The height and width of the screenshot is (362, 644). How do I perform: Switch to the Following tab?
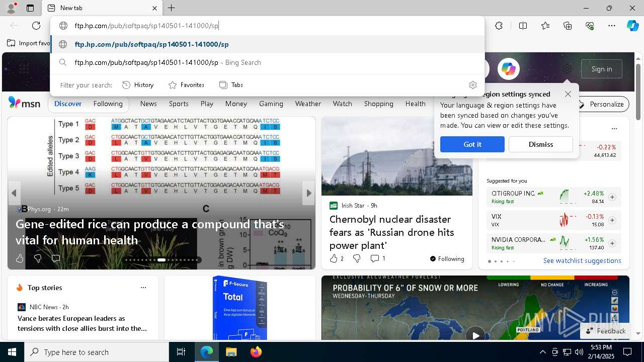point(108,104)
